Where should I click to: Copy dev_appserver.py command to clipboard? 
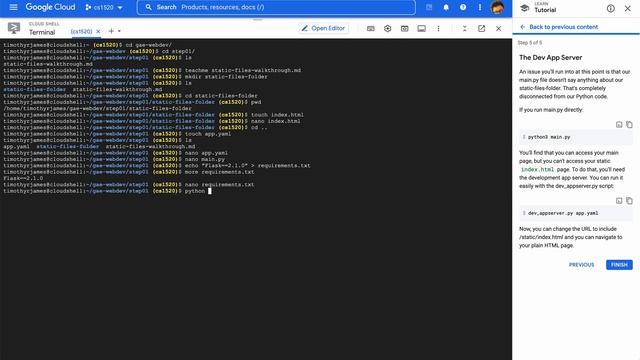point(629,200)
